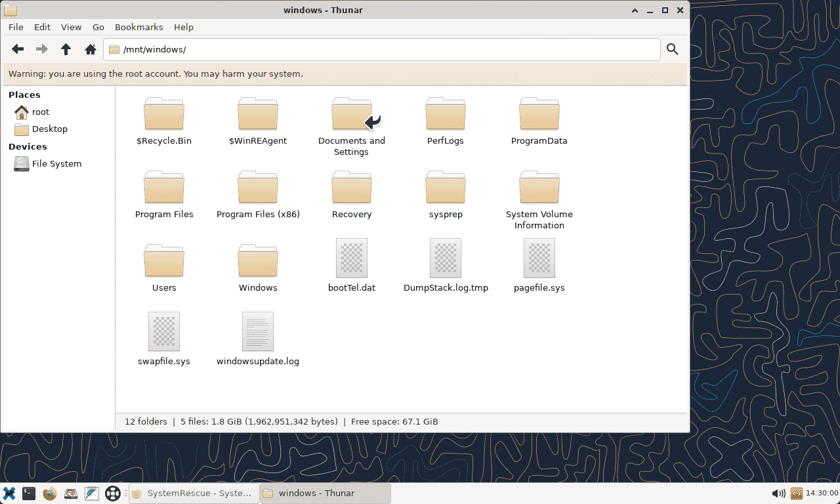840x504 pixels.
Task: Click the root account warning banner
Action: 345,74
